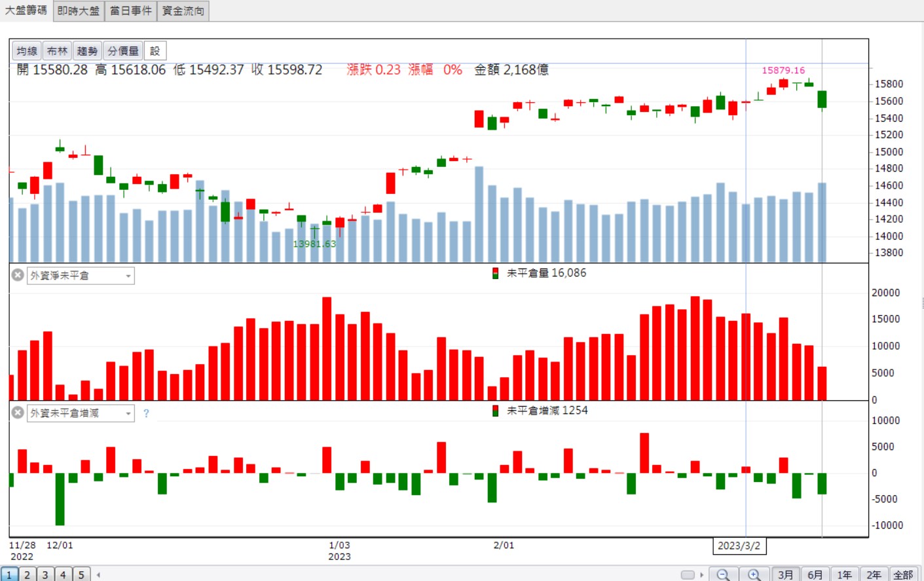Toggle the 趨勢 trend overlay
924x581 pixels.
tap(87, 51)
